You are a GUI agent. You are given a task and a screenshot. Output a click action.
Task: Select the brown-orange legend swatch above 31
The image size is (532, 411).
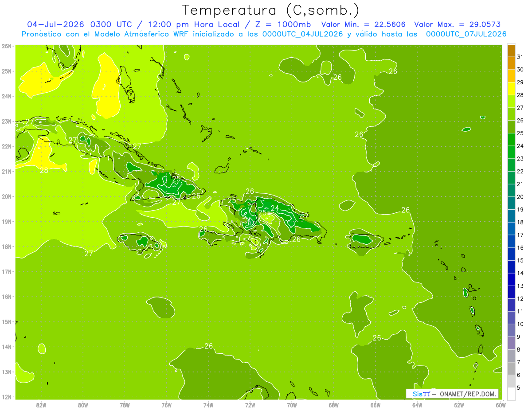click(x=511, y=51)
